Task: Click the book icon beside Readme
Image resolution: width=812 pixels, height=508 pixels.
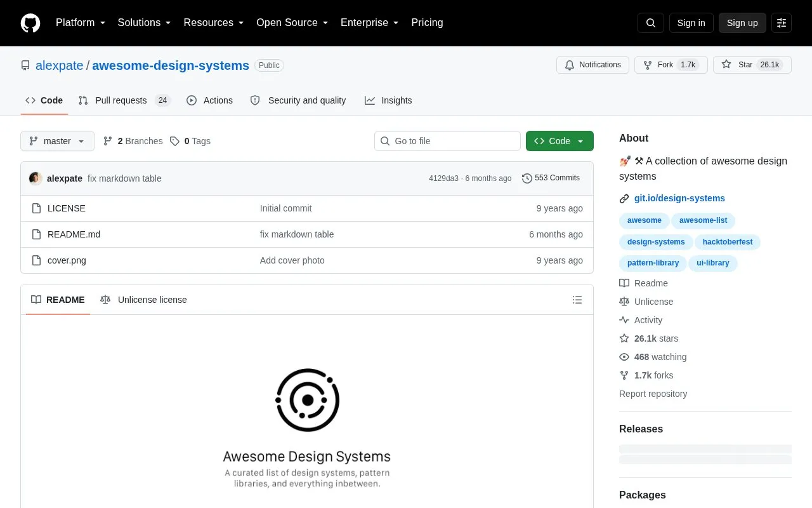Action: click(624, 283)
